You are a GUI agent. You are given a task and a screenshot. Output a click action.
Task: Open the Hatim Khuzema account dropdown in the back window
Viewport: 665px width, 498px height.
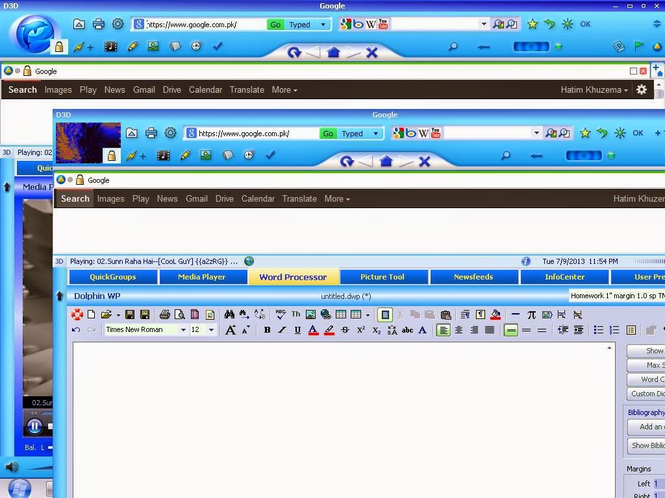(594, 90)
